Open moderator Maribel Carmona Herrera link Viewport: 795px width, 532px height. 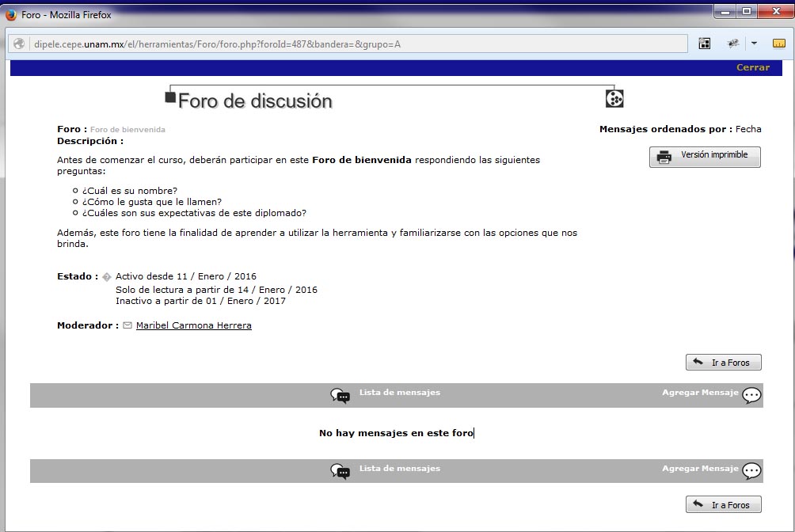(193, 325)
